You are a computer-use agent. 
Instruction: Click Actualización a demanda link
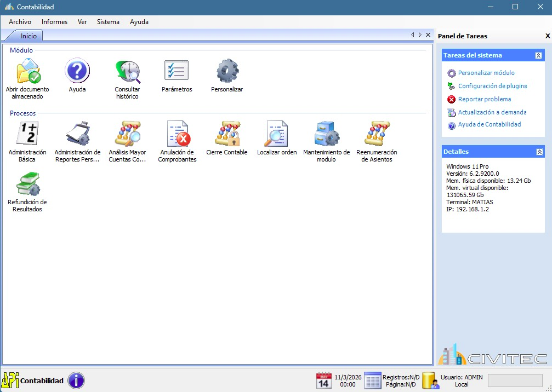[x=492, y=112]
